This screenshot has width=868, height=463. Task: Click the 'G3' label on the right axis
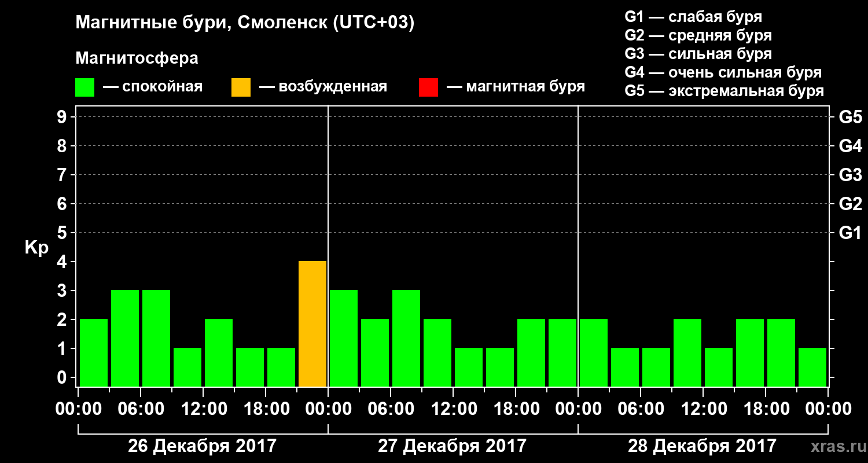click(850, 175)
